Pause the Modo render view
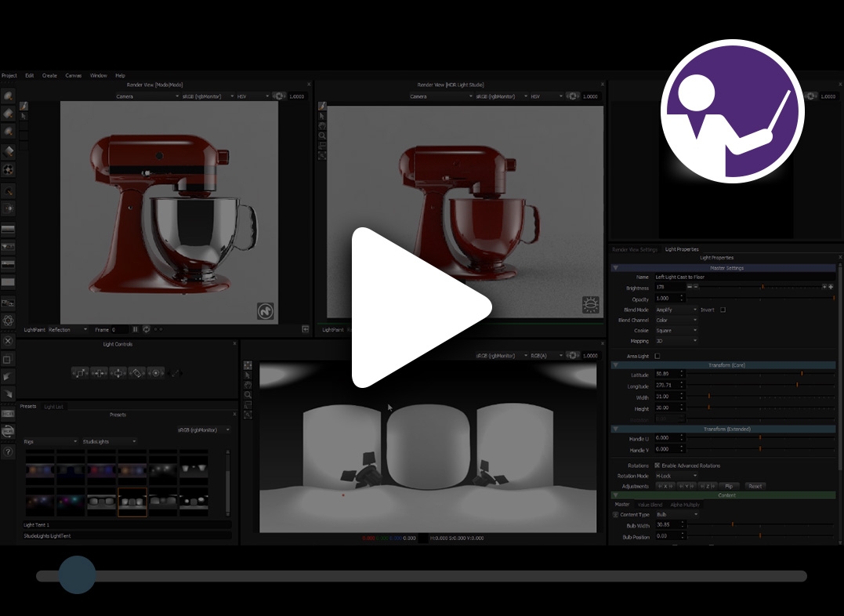 tap(135, 329)
